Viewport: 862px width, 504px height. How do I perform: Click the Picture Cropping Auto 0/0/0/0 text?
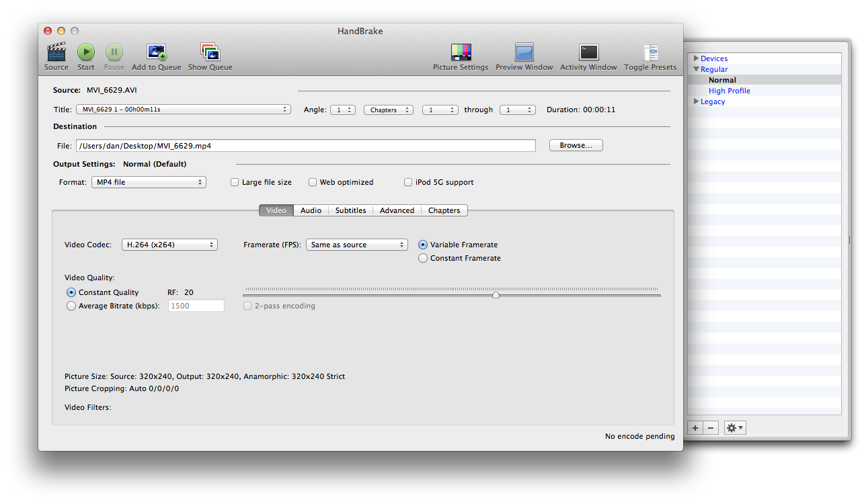coord(122,388)
